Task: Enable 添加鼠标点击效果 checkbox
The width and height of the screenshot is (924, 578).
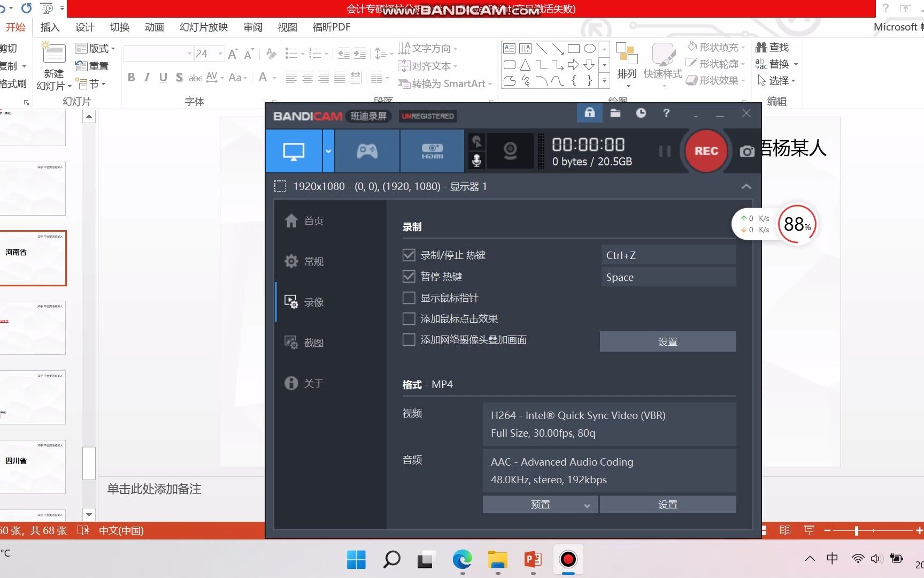Action: (x=409, y=318)
